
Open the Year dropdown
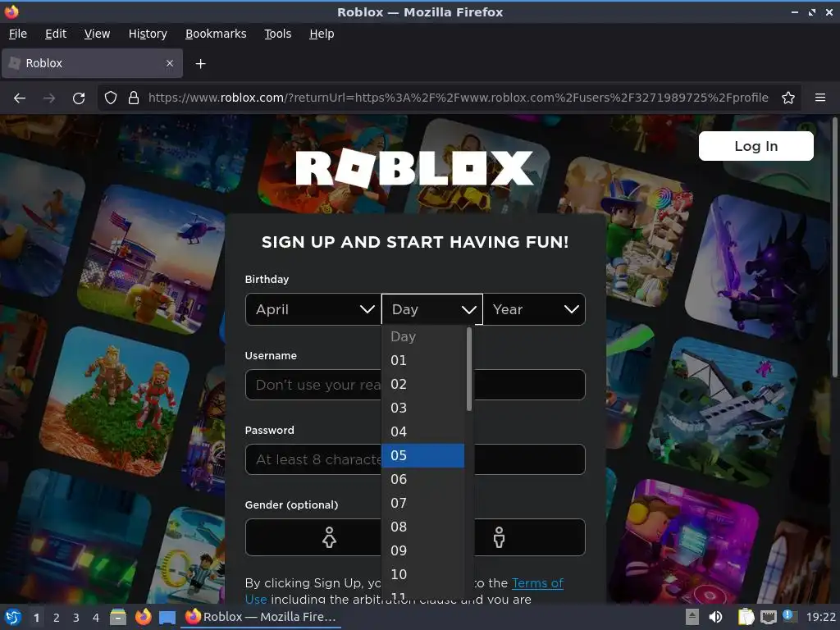click(x=534, y=309)
